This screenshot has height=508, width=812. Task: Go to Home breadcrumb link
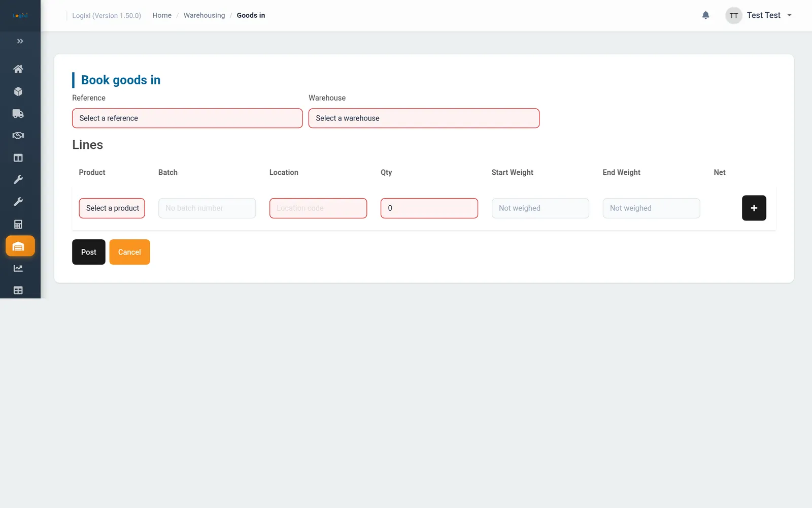162,15
